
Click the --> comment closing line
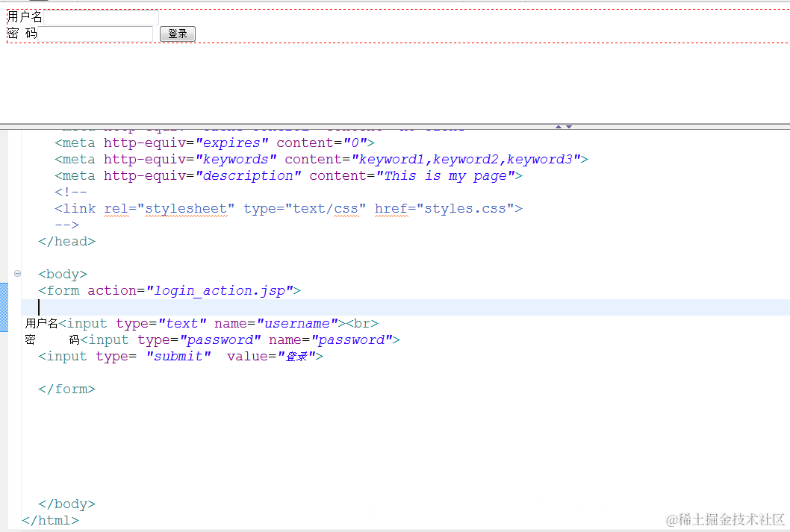pyautogui.click(x=66, y=225)
